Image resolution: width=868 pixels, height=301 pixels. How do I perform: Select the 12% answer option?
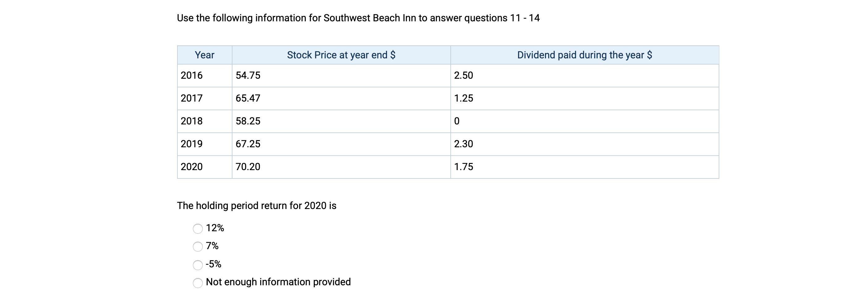(x=198, y=229)
